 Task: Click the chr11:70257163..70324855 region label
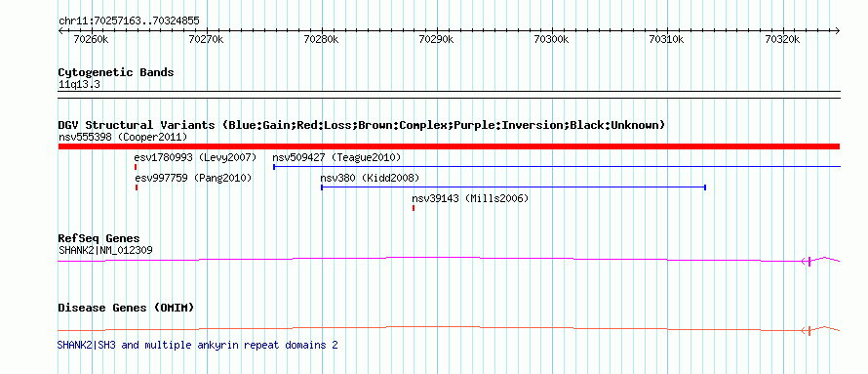(129, 21)
